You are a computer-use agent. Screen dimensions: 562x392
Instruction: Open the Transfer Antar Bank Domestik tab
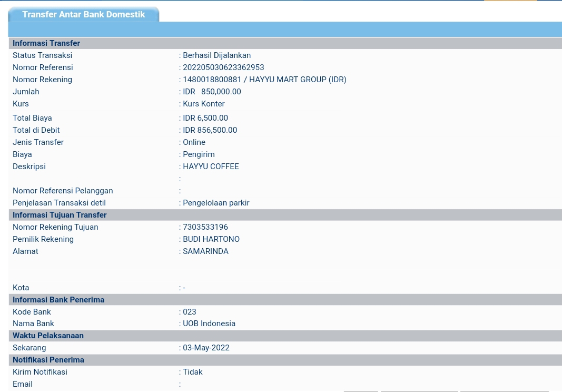(x=83, y=15)
